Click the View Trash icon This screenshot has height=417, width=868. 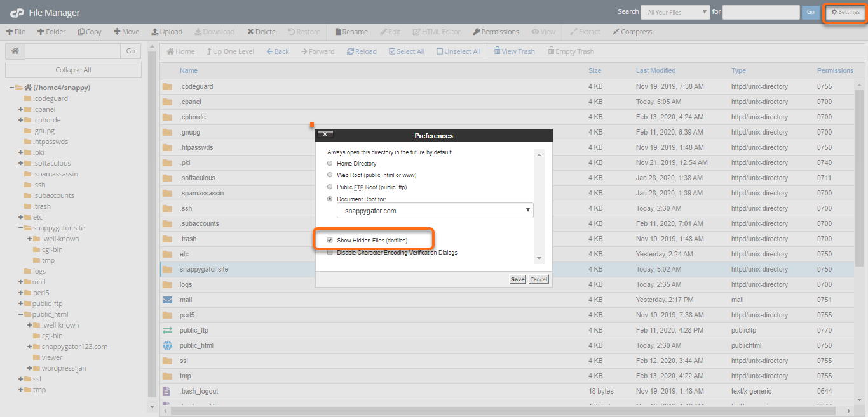pyautogui.click(x=498, y=51)
